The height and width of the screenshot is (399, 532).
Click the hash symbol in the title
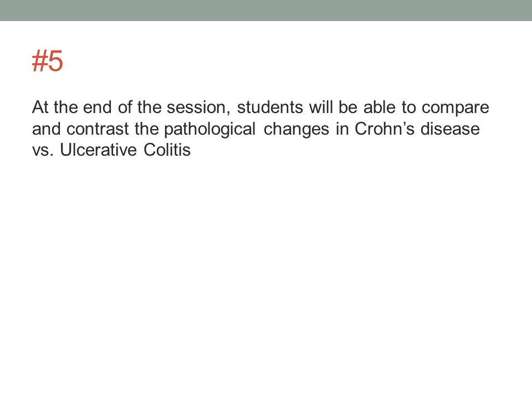click(40, 61)
